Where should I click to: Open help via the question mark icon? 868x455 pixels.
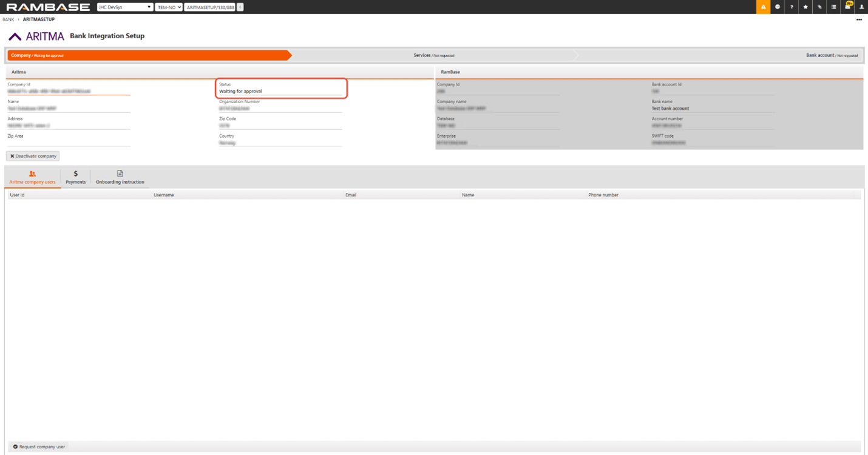(x=792, y=7)
